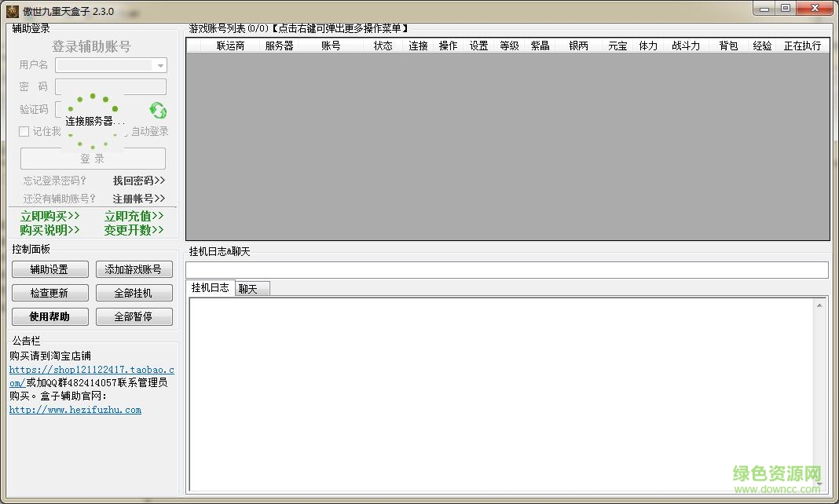This screenshot has width=839, height=504.
Task: Toggle the 记住我 checkbox
Action: pyautogui.click(x=24, y=131)
